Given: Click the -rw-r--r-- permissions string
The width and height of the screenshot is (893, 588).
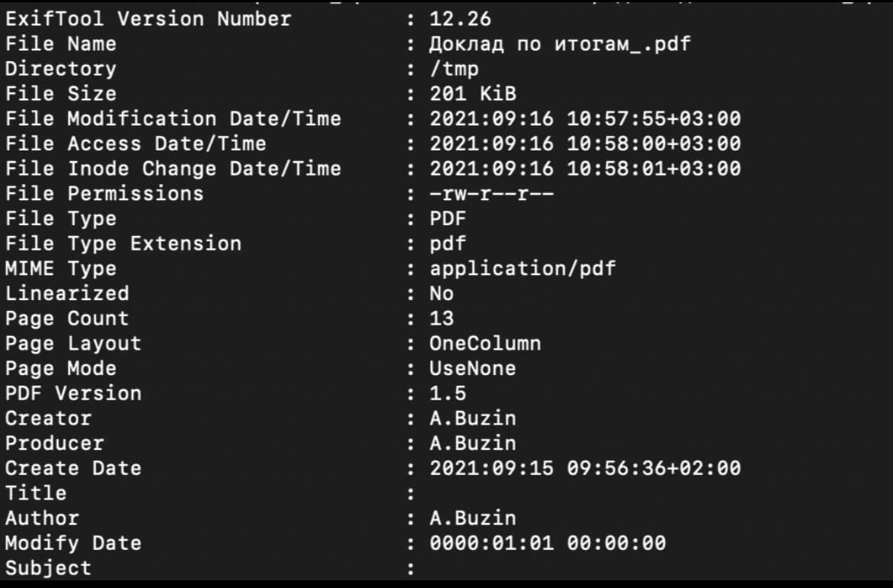Looking at the screenshot, I should click(x=491, y=194).
